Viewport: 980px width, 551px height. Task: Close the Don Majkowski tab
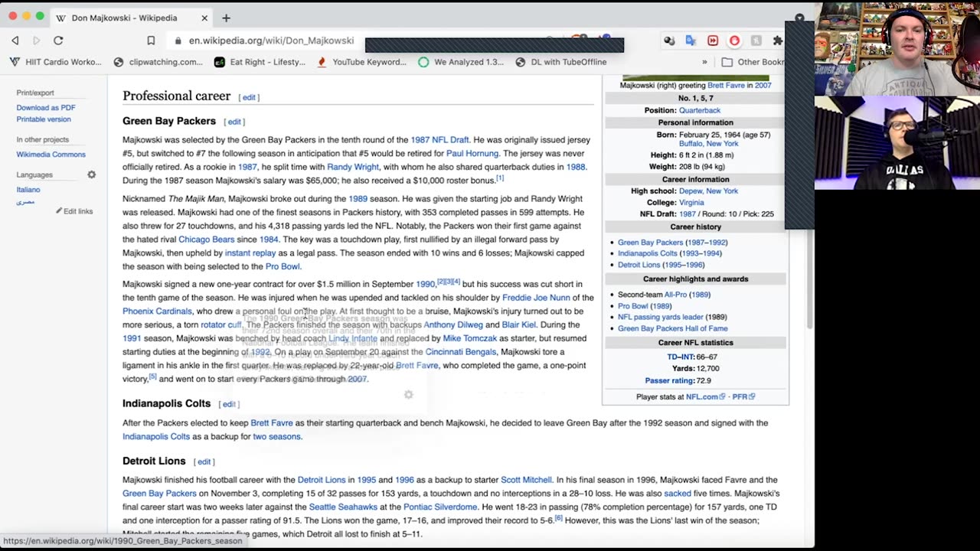coord(204,18)
